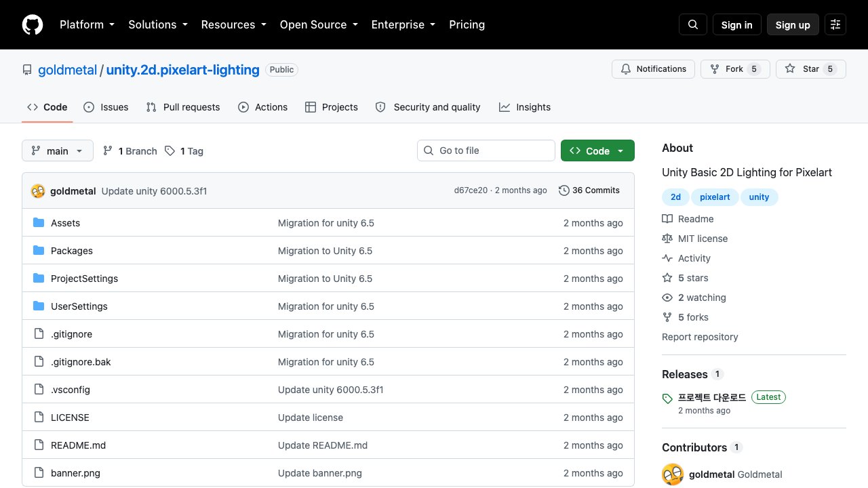Screen dimensions: 868x488
Task: Click the .gitignore.bak file icon
Action: [x=39, y=362]
